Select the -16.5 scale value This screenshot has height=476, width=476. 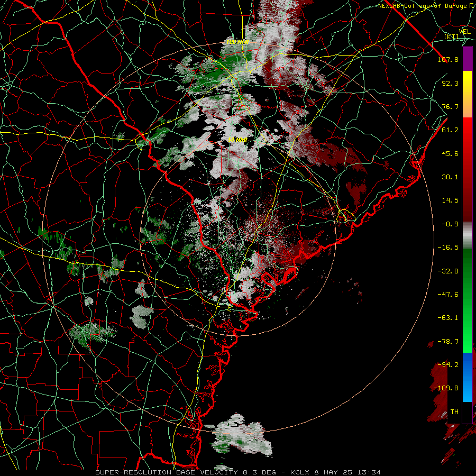pyautogui.click(x=448, y=248)
